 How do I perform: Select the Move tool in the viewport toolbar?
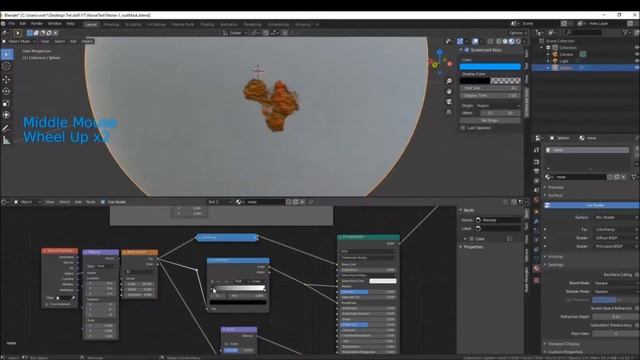(x=7, y=80)
